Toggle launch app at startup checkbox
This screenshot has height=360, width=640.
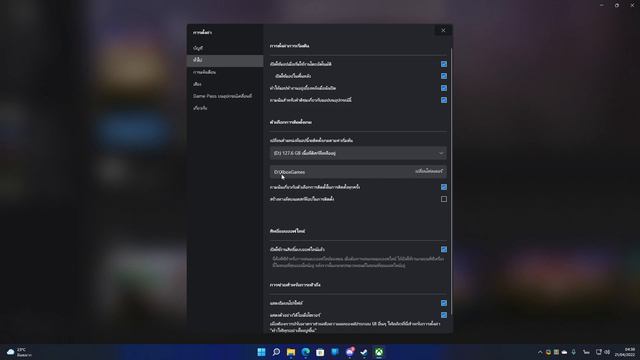click(444, 64)
